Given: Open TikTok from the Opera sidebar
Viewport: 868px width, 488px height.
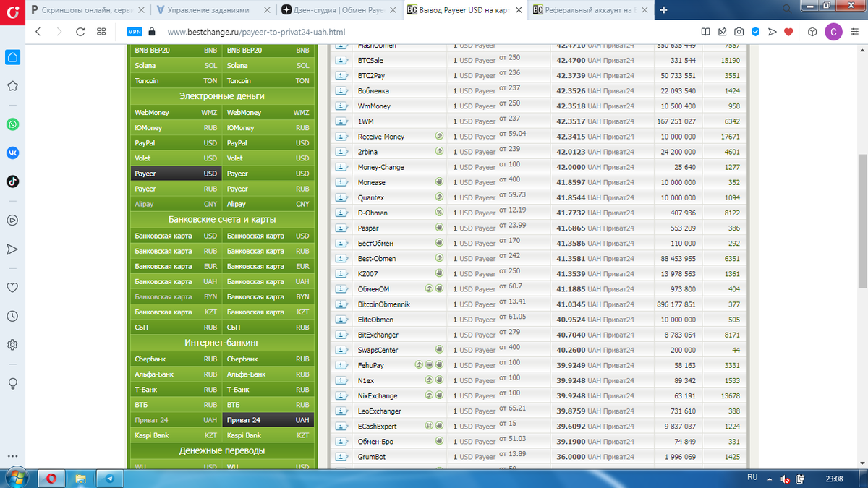Looking at the screenshot, I should (12, 181).
